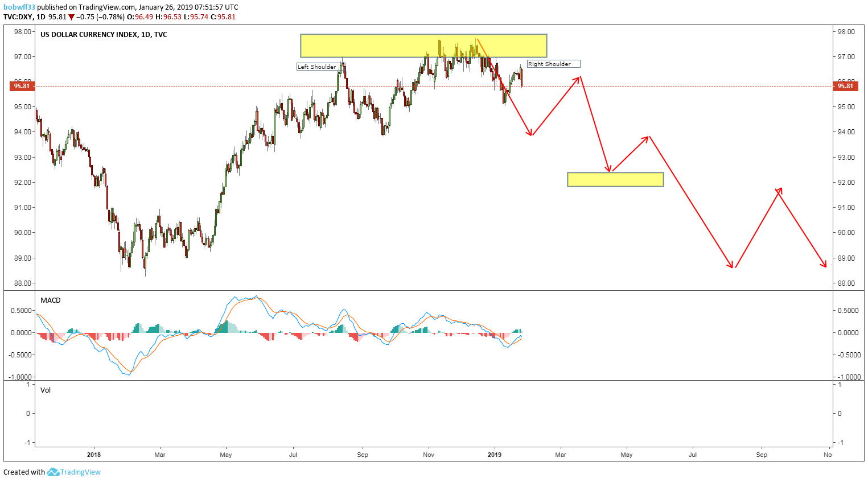Click the 2018 label on the time axis
Image resolution: width=868 pixels, height=482 pixels.
pyautogui.click(x=94, y=455)
